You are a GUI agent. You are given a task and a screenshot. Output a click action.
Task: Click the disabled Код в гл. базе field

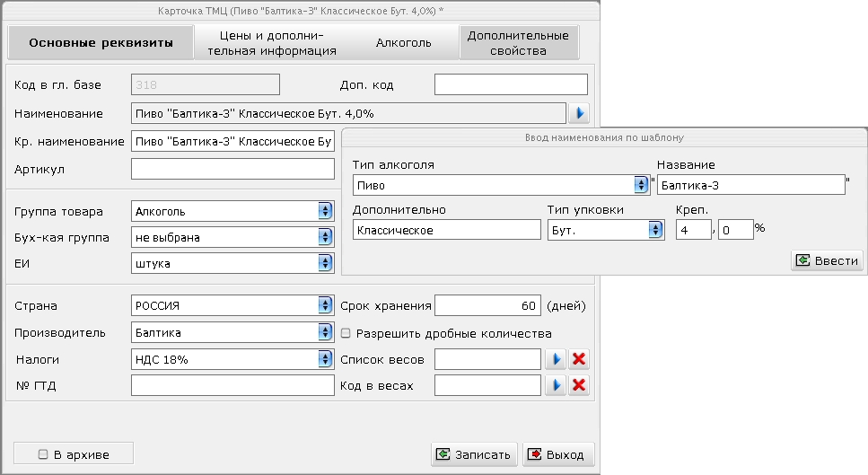(x=206, y=84)
